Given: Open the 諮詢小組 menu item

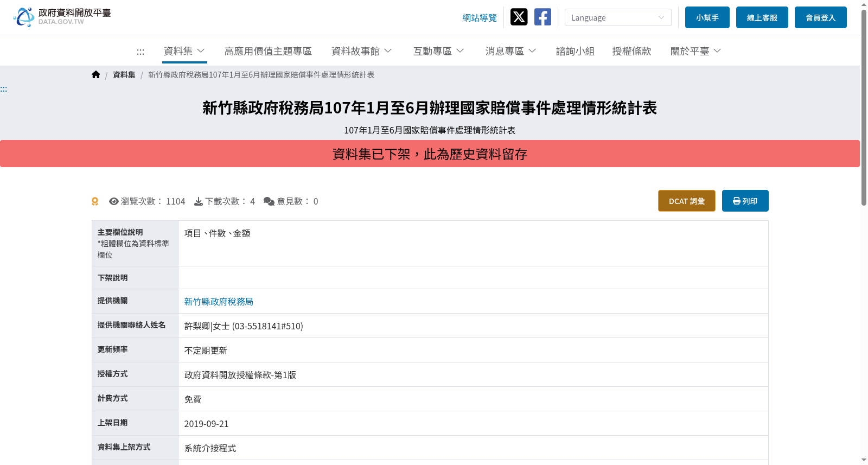Looking at the screenshot, I should click(x=575, y=51).
